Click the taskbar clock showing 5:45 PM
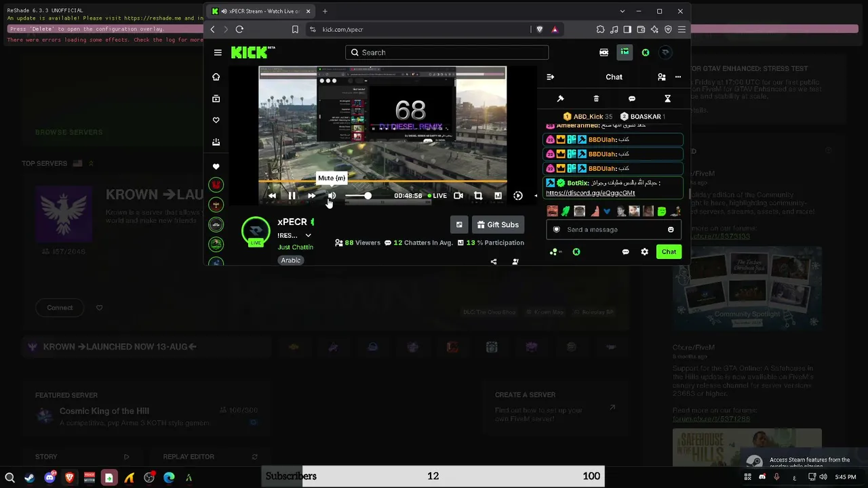This screenshot has height=488, width=868. 846,477
